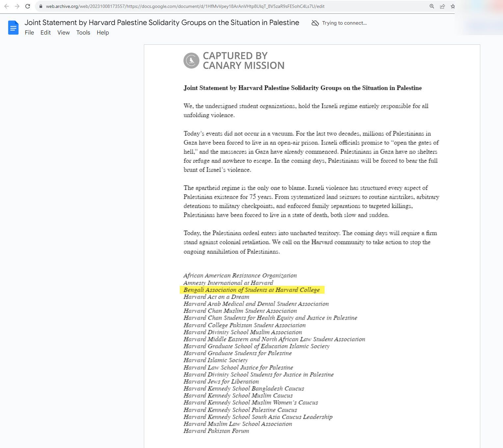The height and width of the screenshot is (448, 503).
Task: Click 'Harvard Arab Medical and Dental Student Association'
Action: pos(256,304)
